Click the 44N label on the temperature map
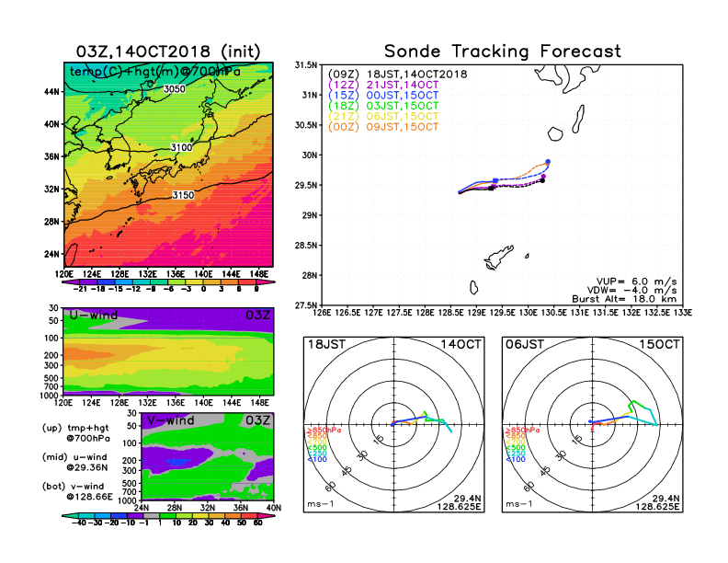Screen dimensions: 728x563 [x=51, y=92]
